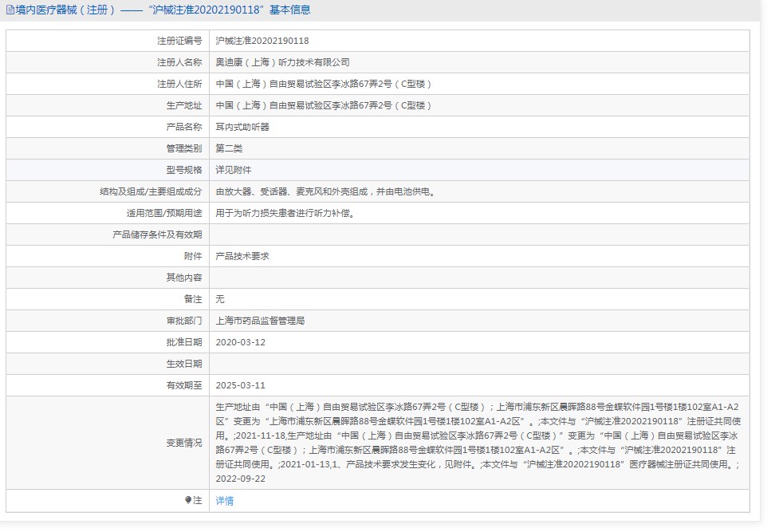The height and width of the screenshot is (532, 783).
Task: Click the 生效日期 label
Action: tap(183, 364)
